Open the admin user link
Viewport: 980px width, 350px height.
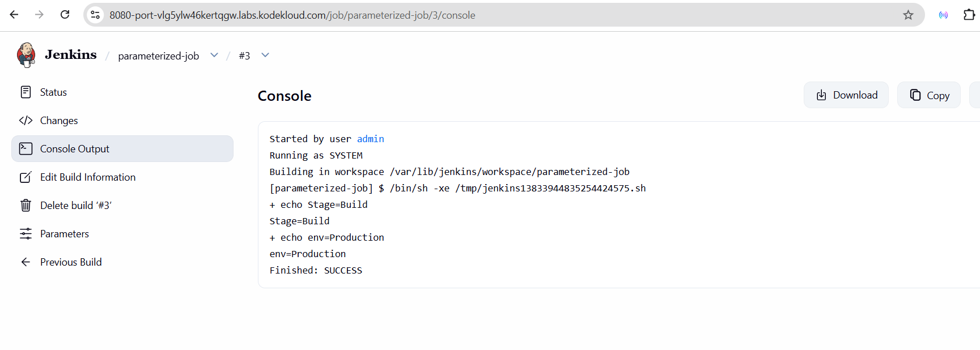pos(370,139)
